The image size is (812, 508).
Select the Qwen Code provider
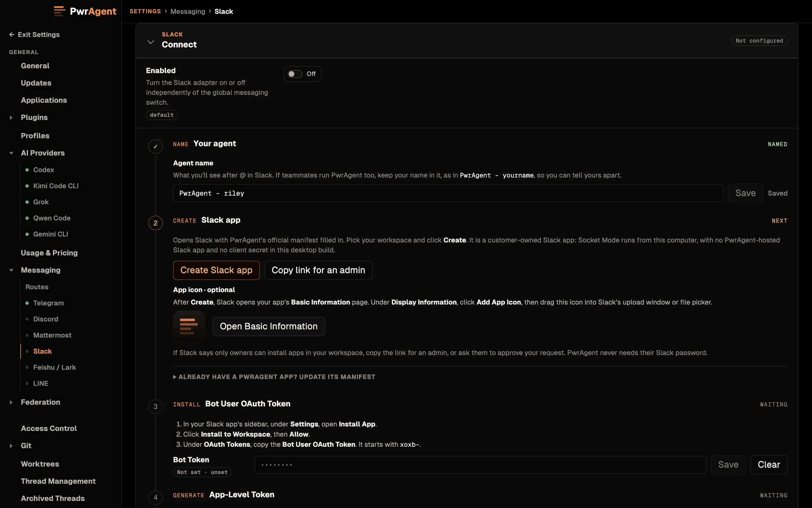pyautogui.click(x=52, y=218)
